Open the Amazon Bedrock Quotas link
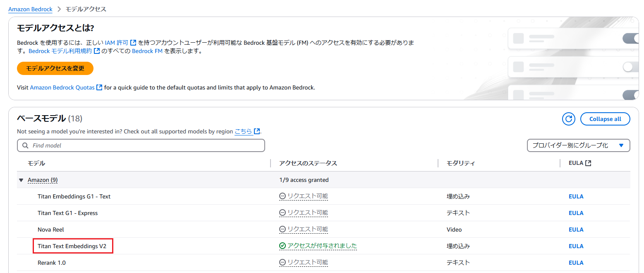 tap(62, 88)
